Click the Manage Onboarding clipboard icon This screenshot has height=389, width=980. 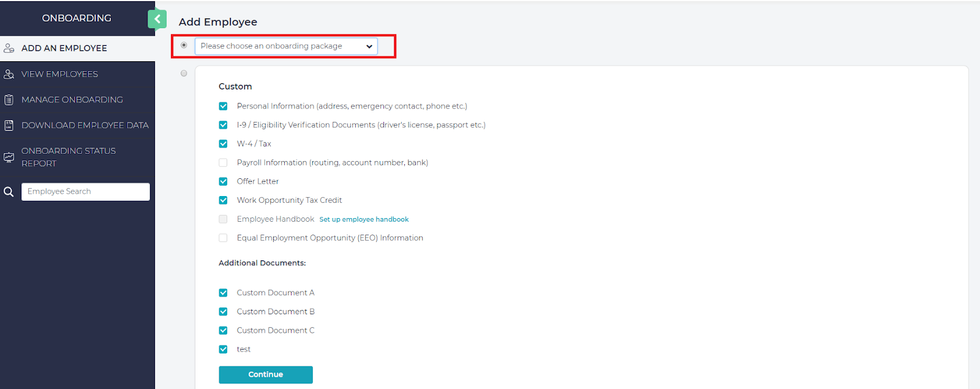(9, 100)
